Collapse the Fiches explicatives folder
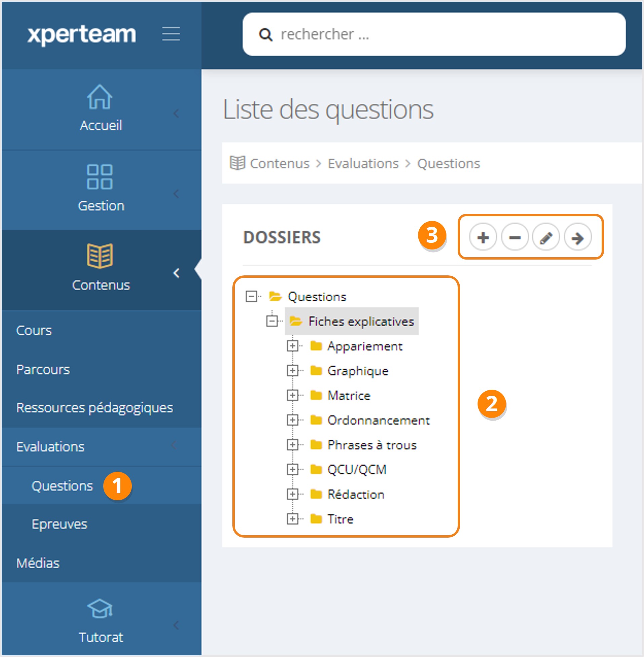This screenshot has width=644, height=657. (x=272, y=321)
